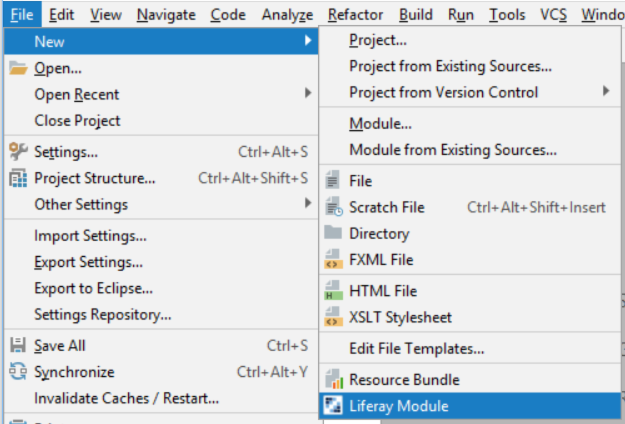
Task: Create a new FXML File
Action: click(470, 260)
